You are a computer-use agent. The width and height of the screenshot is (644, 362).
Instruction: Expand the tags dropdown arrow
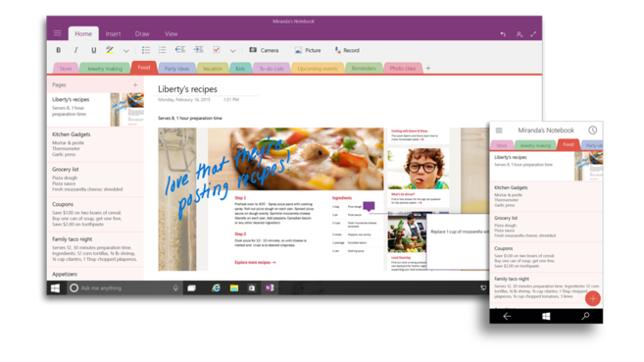pos(233,51)
